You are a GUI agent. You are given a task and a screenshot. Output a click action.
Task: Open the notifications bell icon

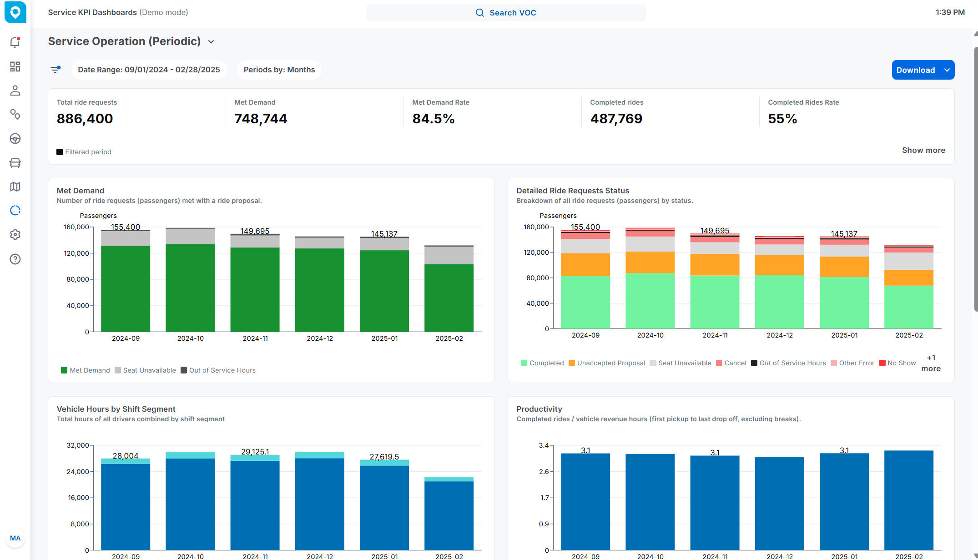click(15, 42)
